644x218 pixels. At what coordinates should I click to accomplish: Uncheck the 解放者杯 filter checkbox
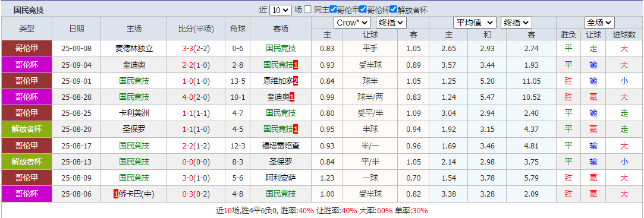pos(393,10)
